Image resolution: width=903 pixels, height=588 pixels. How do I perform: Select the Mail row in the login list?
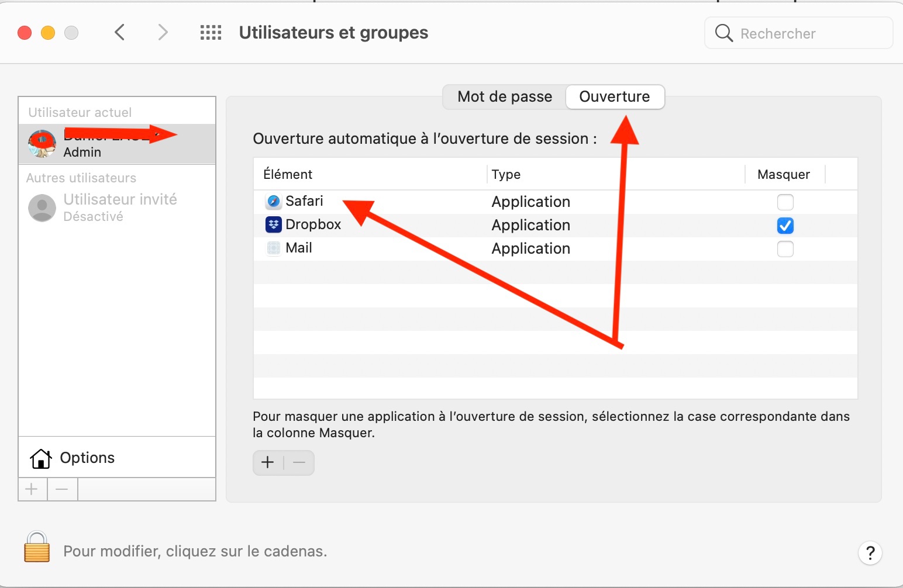coord(299,248)
